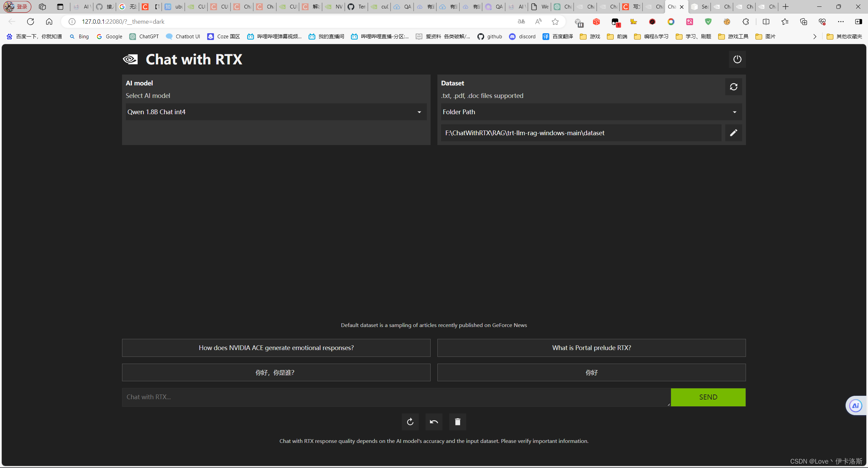
Task: Open the translate page icon in address bar
Action: coord(521,22)
